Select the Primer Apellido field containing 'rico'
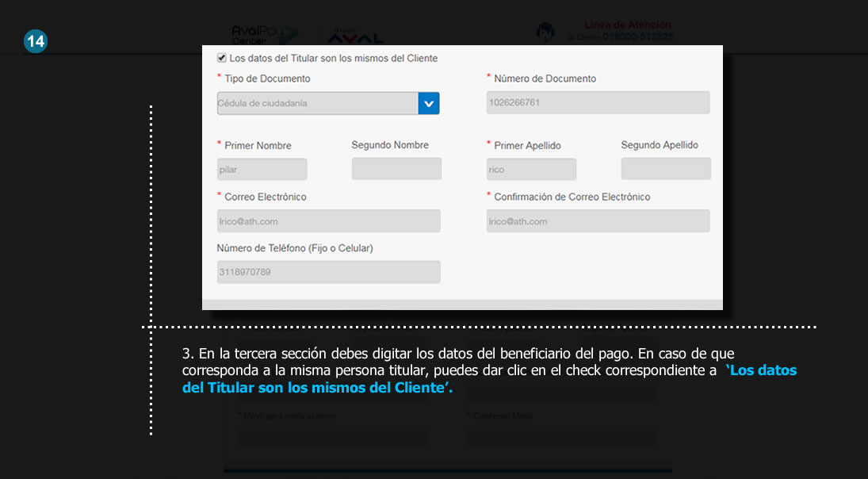868x479 pixels. [x=531, y=169]
